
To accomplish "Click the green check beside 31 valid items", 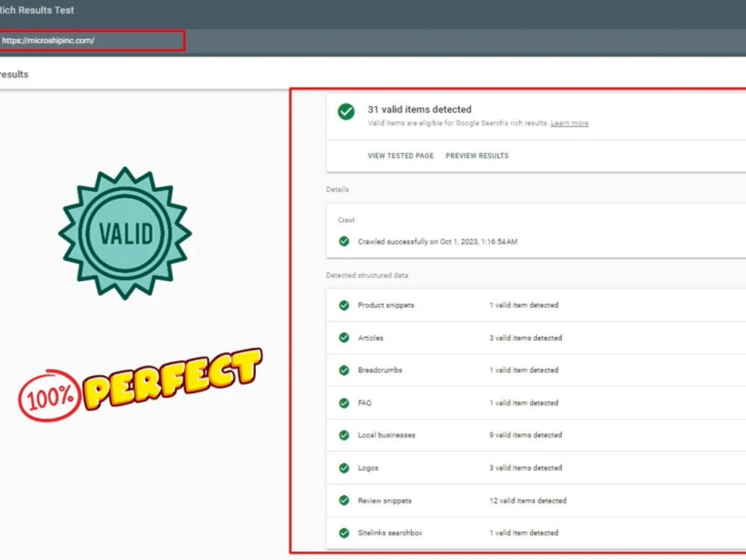I will [346, 112].
